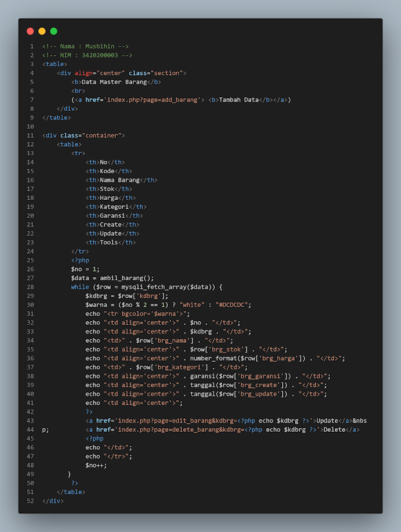Click the href 'index.php?page=add_barang' string
The width and height of the screenshot is (401, 532).
(152, 100)
